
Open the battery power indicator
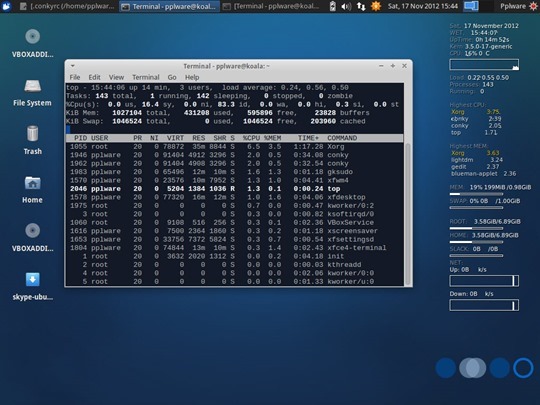pyautogui.click(x=332, y=6)
